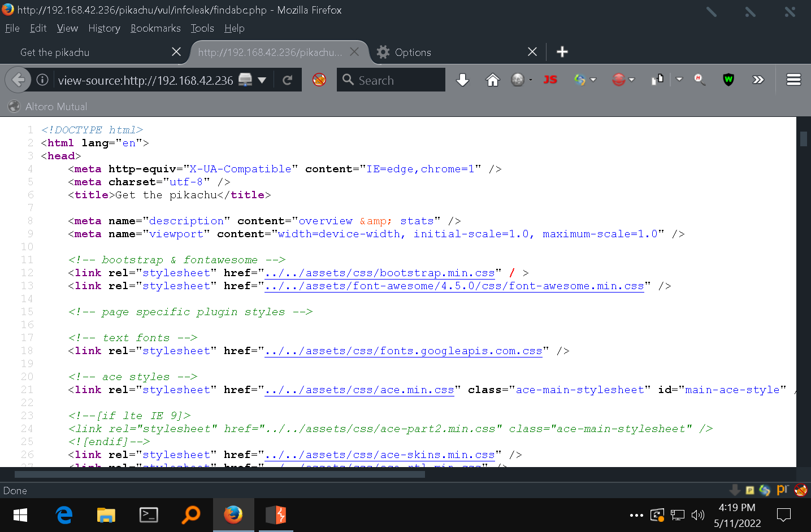The height and width of the screenshot is (532, 811).
Task: Open the clock showing 4:19 PM
Action: coord(737,515)
